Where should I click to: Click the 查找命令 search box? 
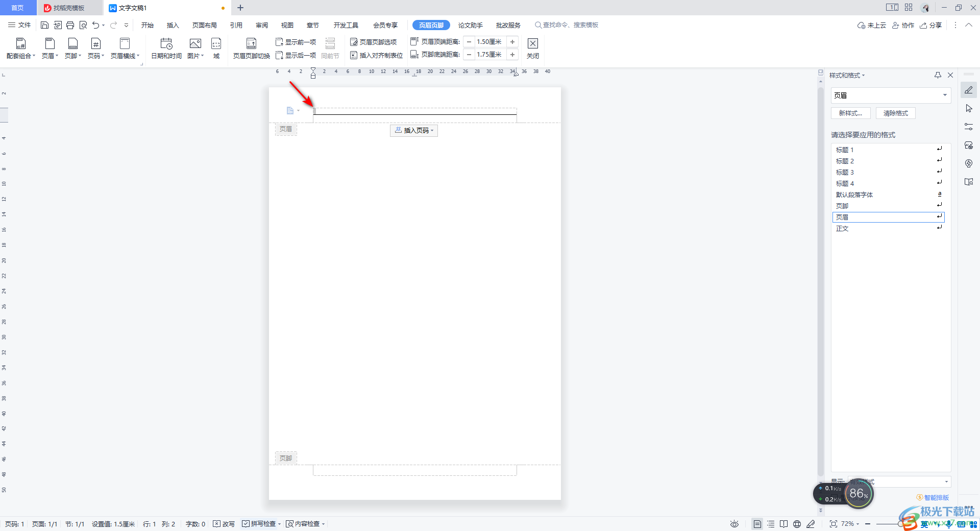click(x=567, y=25)
